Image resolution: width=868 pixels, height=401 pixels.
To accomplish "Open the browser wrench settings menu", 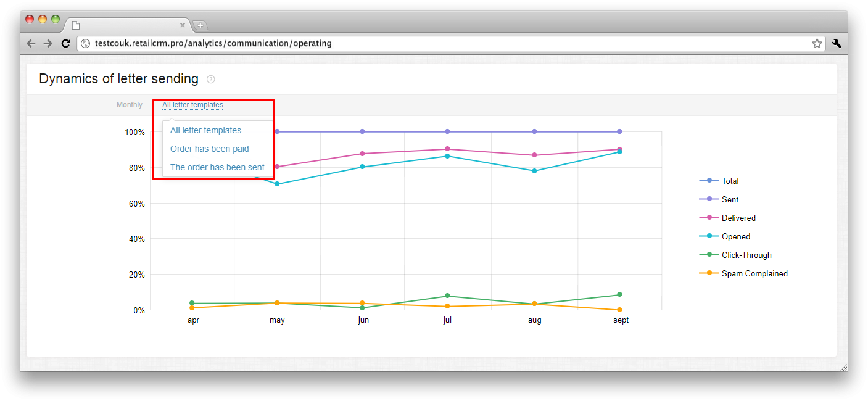I will coord(837,43).
